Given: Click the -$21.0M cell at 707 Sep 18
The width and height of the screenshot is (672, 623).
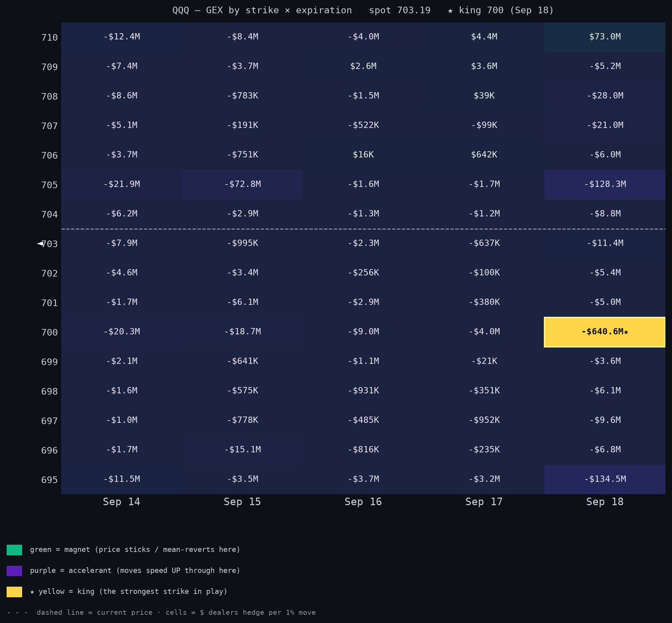Looking at the screenshot, I should pos(605,125).
